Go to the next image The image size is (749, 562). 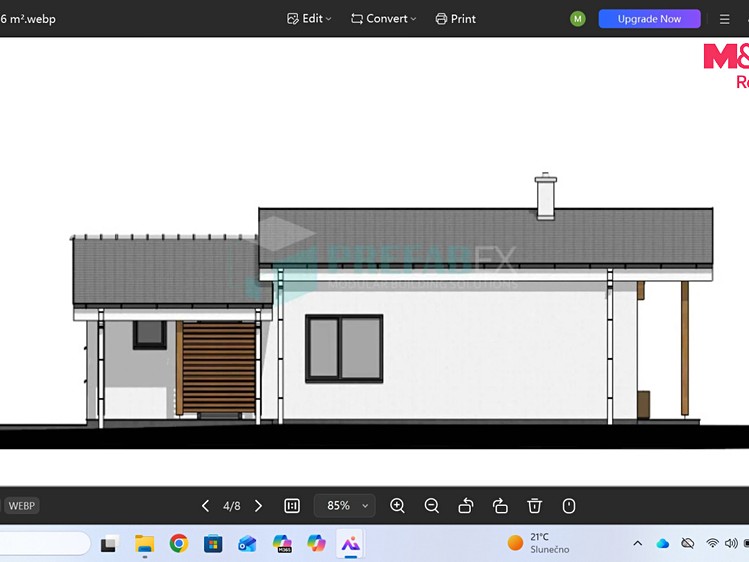258,506
